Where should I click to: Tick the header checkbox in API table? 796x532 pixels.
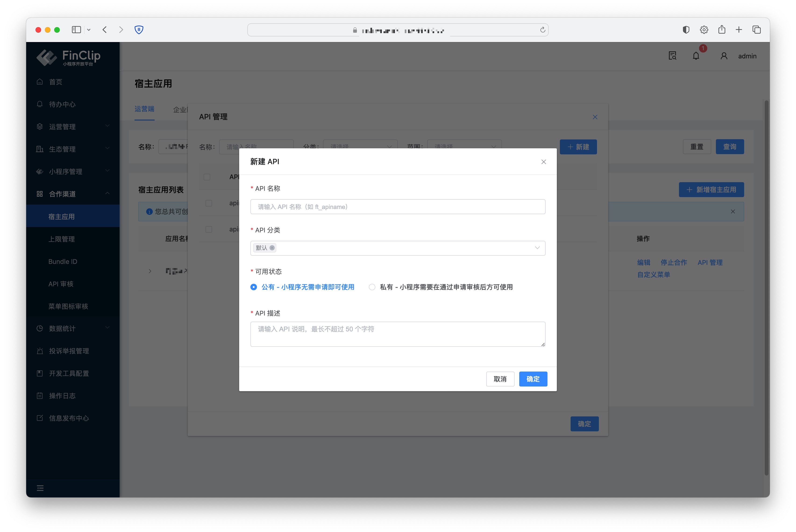pyautogui.click(x=207, y=177)
